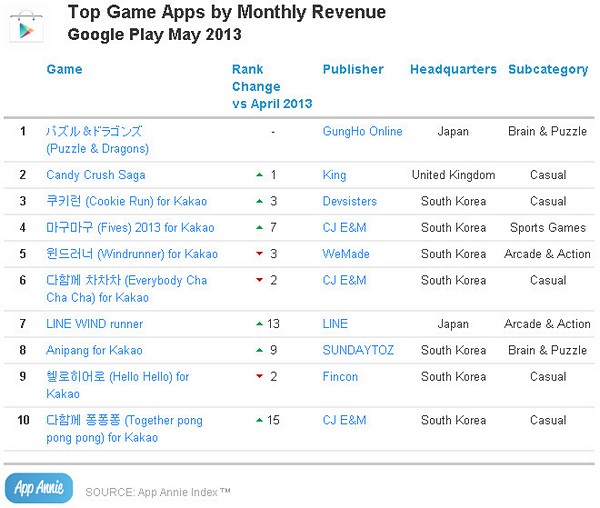Click Casual subcategory in Candy Crush row

pos(548,175)
